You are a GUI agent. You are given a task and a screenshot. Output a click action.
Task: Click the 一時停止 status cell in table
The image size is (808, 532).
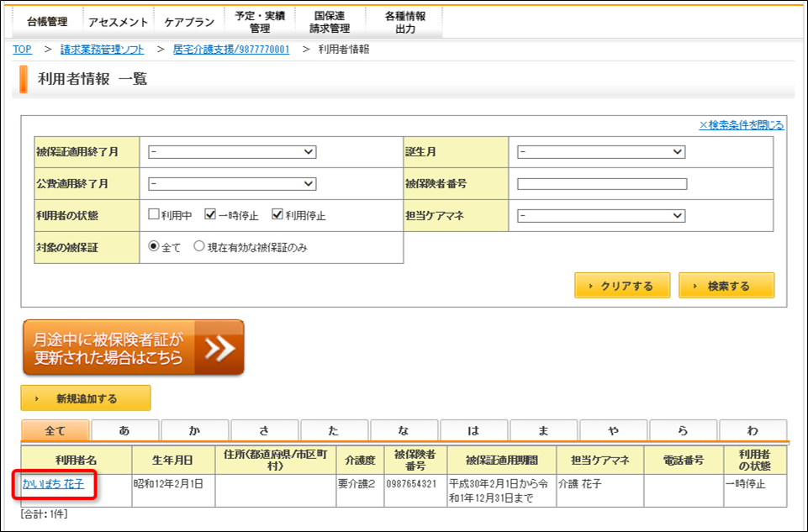(x=755, y=491)
